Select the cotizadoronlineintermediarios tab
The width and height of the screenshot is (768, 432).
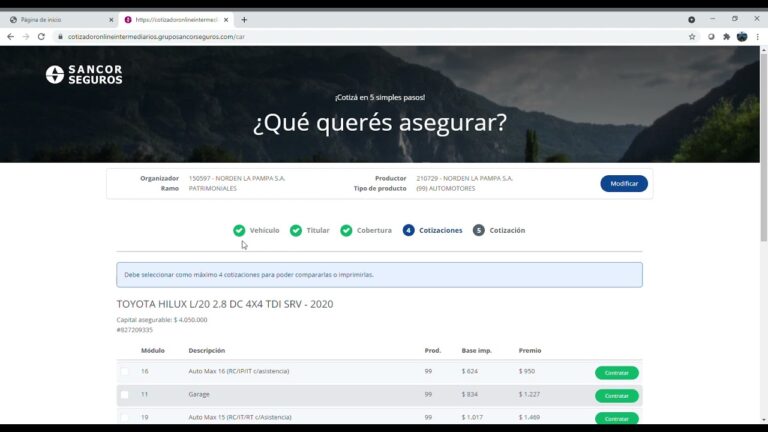176,20
